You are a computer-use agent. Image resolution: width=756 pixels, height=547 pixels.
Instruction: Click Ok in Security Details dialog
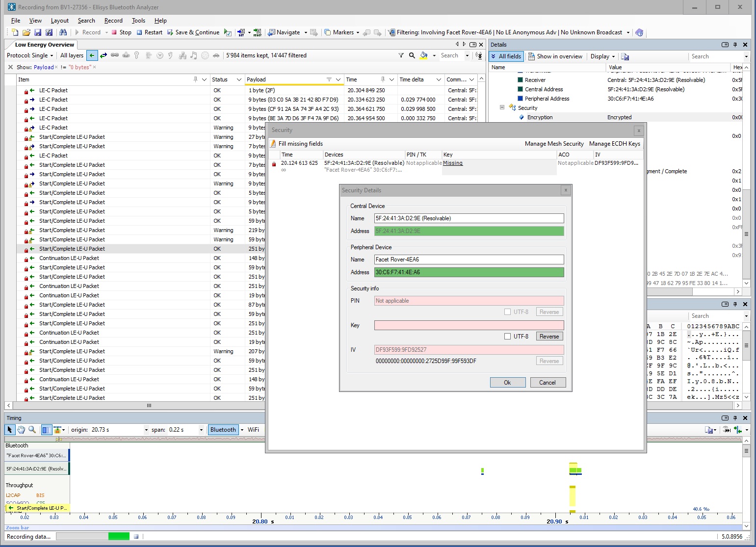click(508, 383)
